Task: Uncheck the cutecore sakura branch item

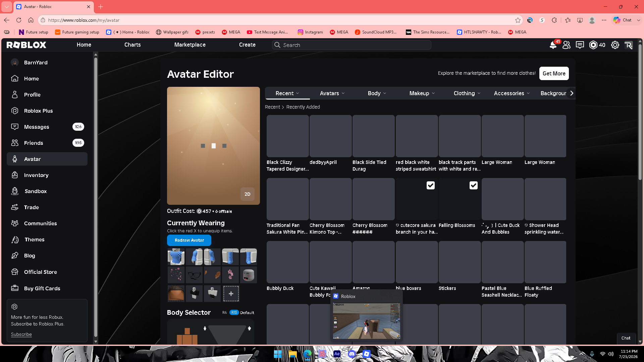Action: (431, 185)
